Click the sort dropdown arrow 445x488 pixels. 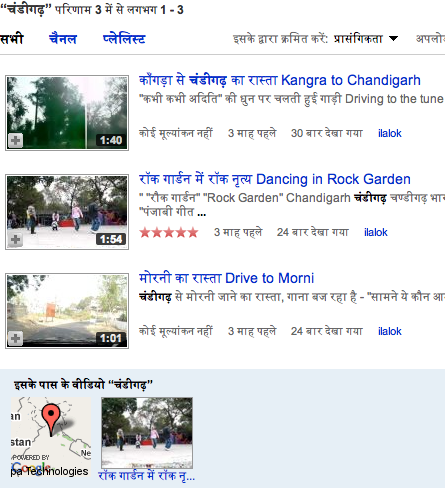(394, 38)
